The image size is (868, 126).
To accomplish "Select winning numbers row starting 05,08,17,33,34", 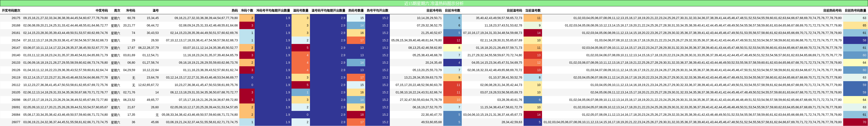I will pyautogui.click(x=65, y=115).
